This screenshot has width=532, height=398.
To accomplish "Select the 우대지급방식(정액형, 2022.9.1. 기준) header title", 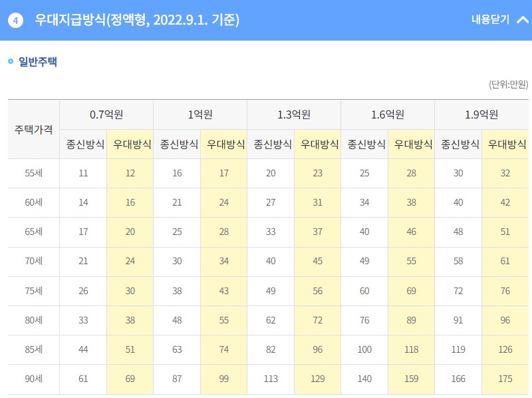I will (137, 20).
